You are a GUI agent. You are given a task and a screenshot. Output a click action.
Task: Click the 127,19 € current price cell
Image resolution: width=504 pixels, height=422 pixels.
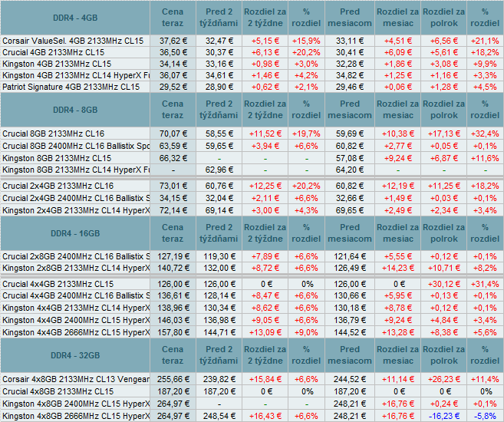[173, 256]
